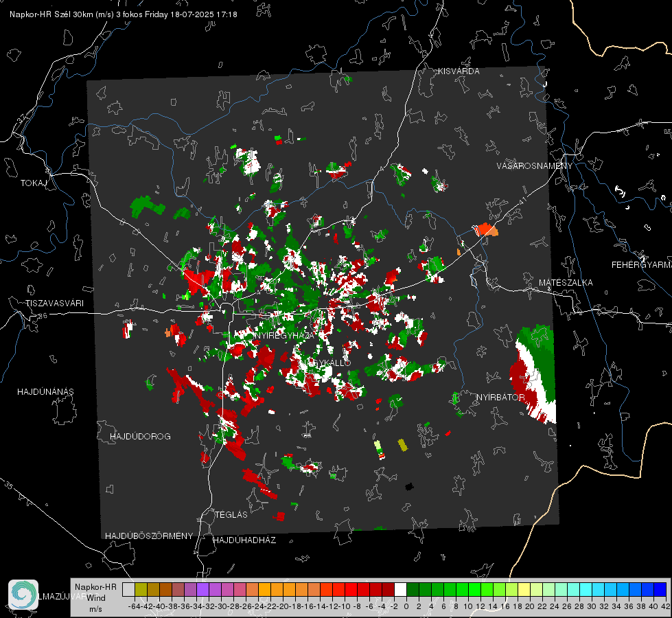Click road number 36 near Tiszavasvári
672x618 pixels.
43,316
